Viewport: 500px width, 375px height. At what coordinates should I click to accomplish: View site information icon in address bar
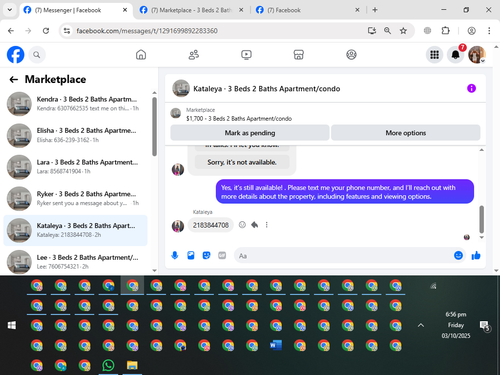click(x=67, y=31)
